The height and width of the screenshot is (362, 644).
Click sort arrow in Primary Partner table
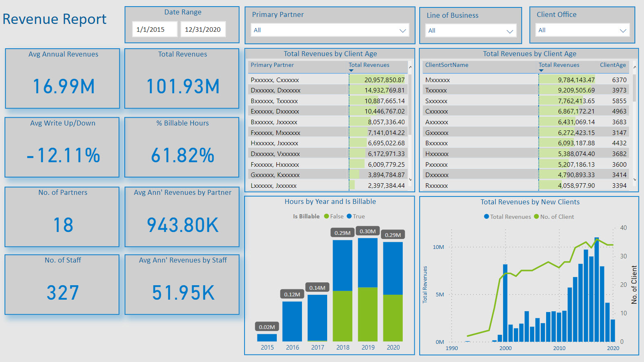tap(351, 71)
